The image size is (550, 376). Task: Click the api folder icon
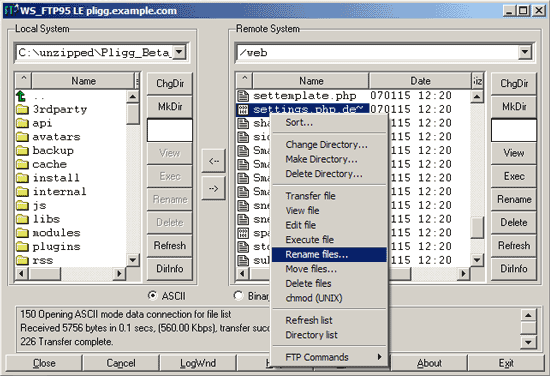coord(22,123)
